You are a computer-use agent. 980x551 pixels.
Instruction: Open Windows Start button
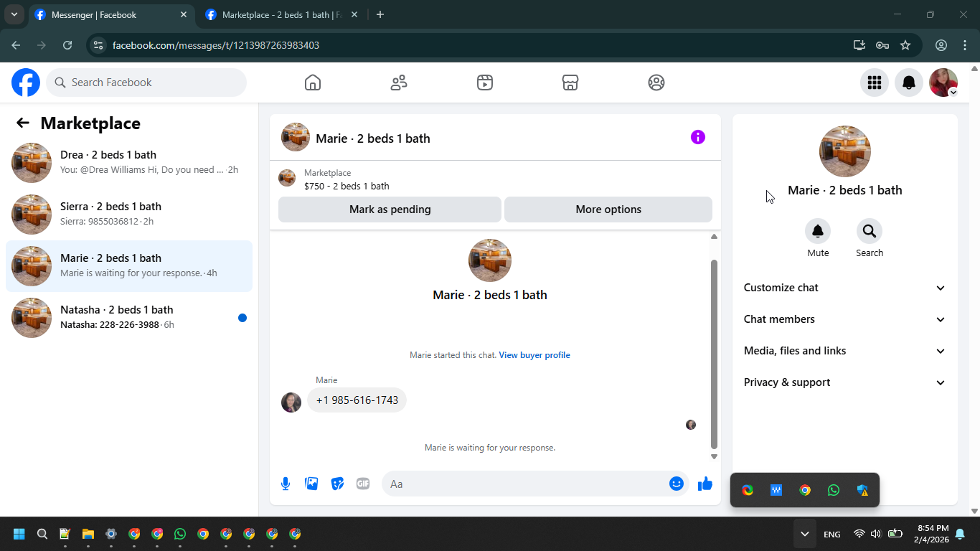pyautogui.click(x=19, y=534)
